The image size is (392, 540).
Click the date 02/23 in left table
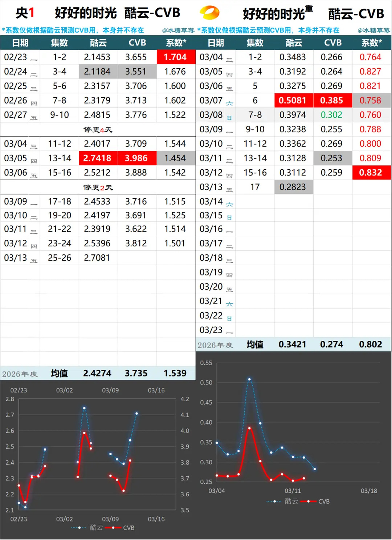[16, 57]
